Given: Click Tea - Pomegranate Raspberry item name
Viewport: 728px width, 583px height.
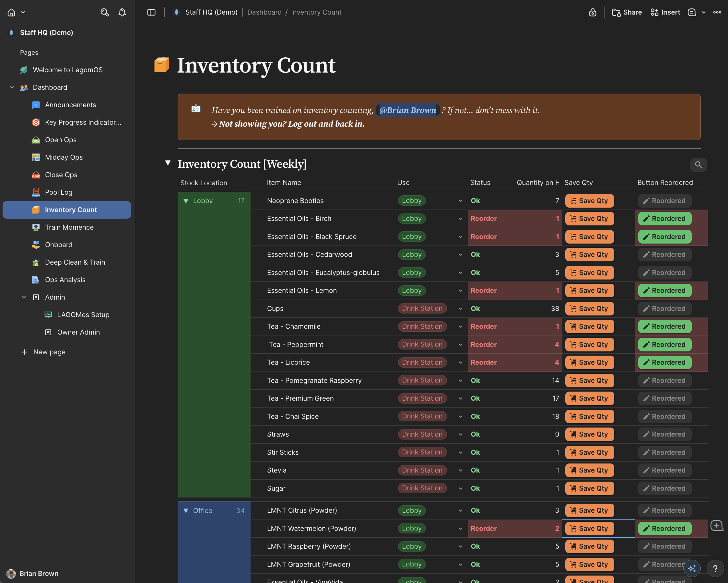Looking at the screenshot, I should click(x=314, y=381).
